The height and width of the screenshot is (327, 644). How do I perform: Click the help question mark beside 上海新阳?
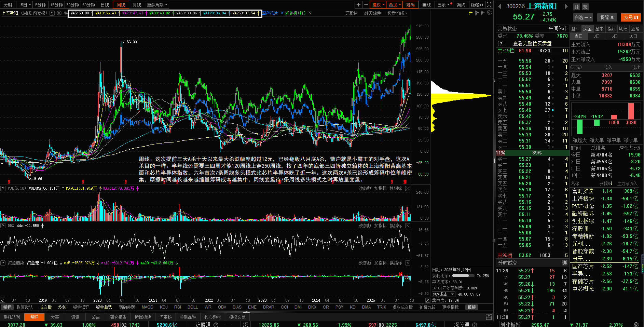click(52, 13)
